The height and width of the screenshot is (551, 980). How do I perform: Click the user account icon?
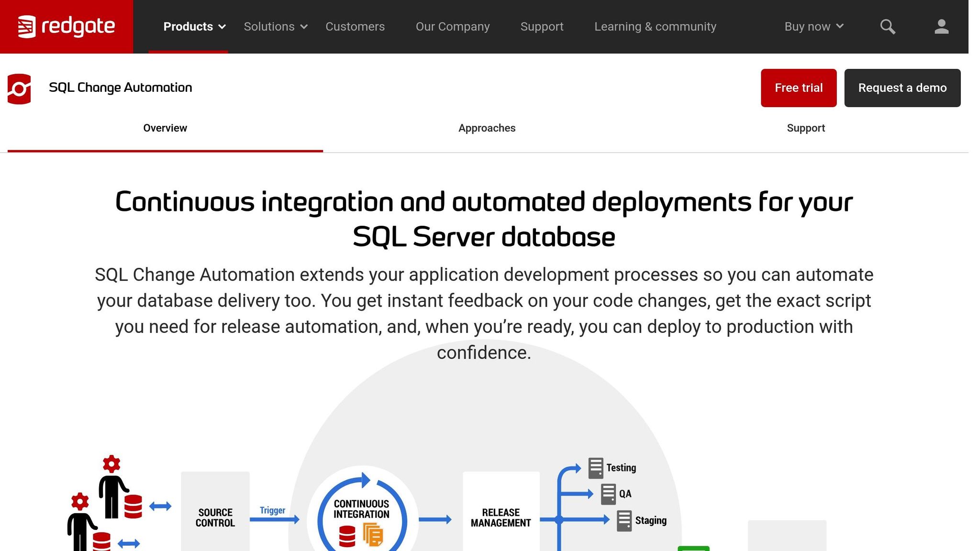point(941,27)
